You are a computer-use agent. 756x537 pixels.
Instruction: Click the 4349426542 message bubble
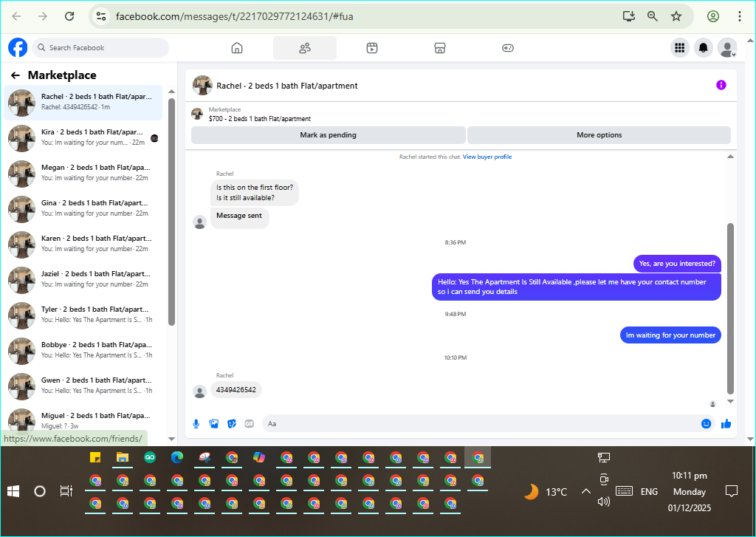tap(236, 390)
